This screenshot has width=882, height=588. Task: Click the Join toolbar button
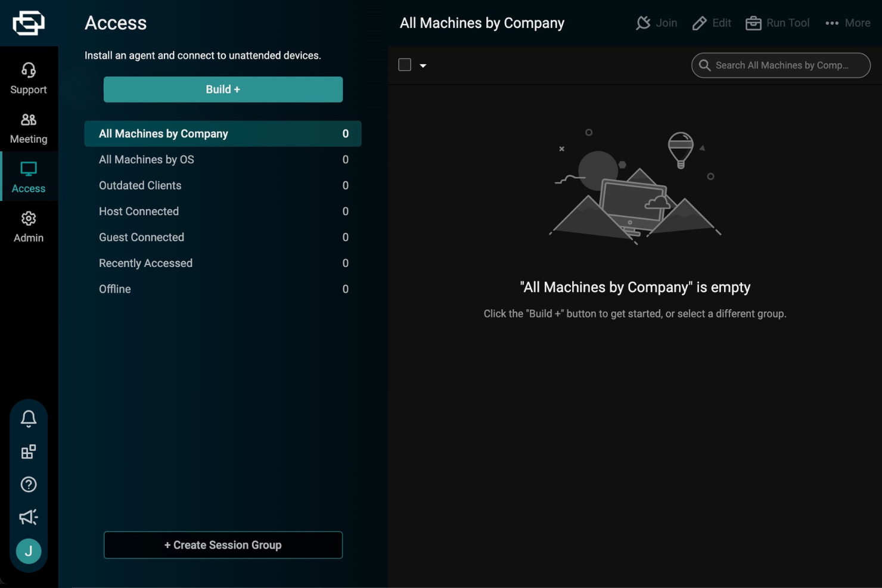tap(657, 23)
